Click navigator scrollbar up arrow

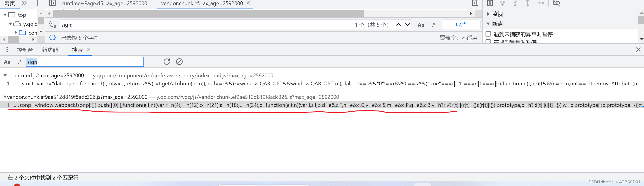click(x=41, y=13)
